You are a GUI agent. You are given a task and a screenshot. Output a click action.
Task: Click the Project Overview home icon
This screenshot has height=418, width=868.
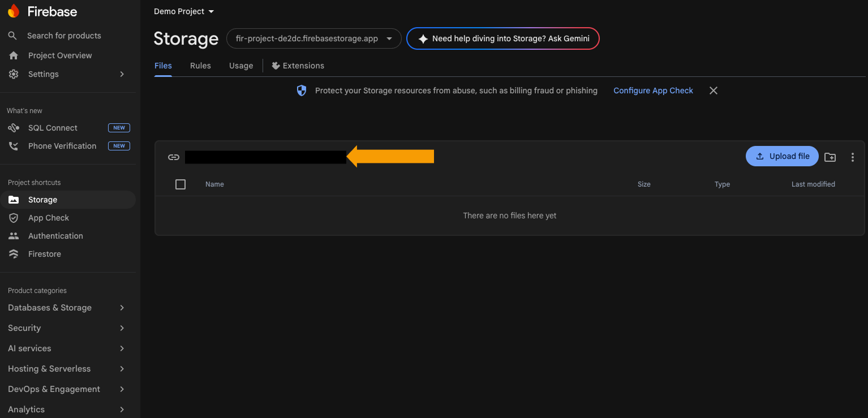[14, 55]
